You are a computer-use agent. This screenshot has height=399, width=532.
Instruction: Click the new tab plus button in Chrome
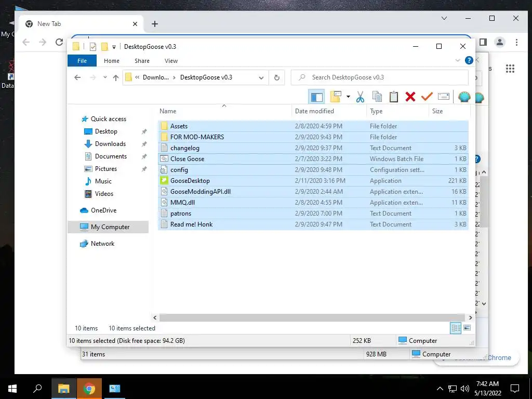pos(155,24)
